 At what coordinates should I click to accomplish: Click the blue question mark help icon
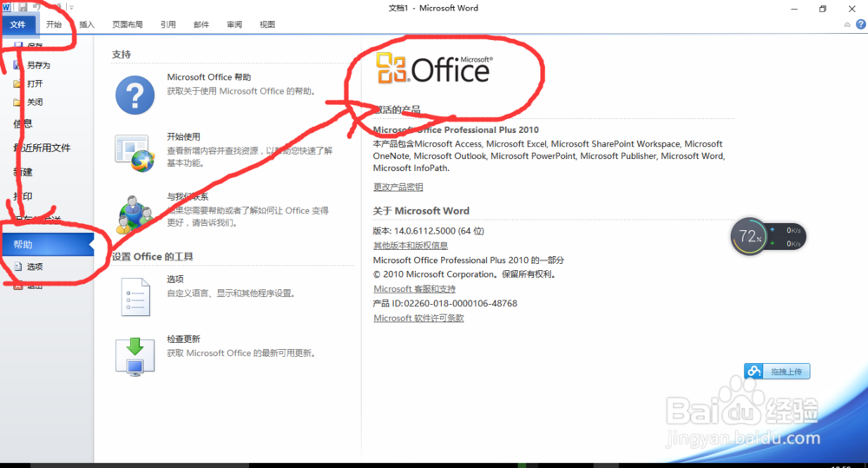pyautogui.click(x=135, y=96)
